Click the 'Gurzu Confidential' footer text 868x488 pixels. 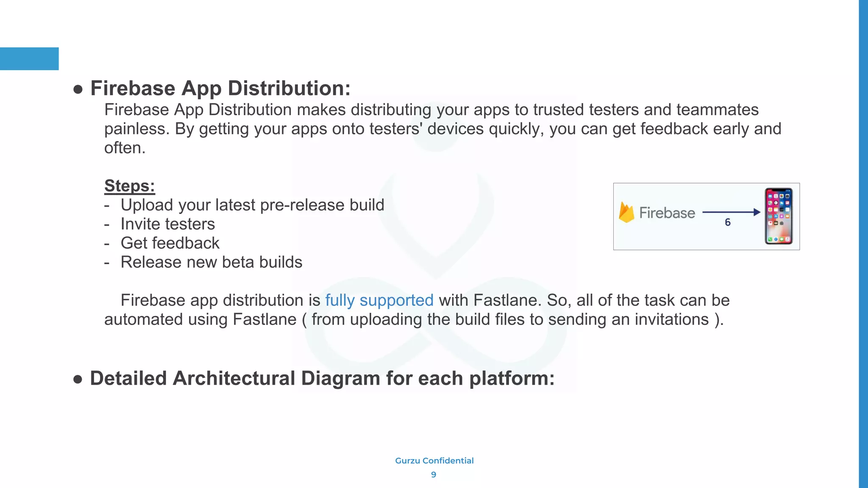tap(434, 460)
